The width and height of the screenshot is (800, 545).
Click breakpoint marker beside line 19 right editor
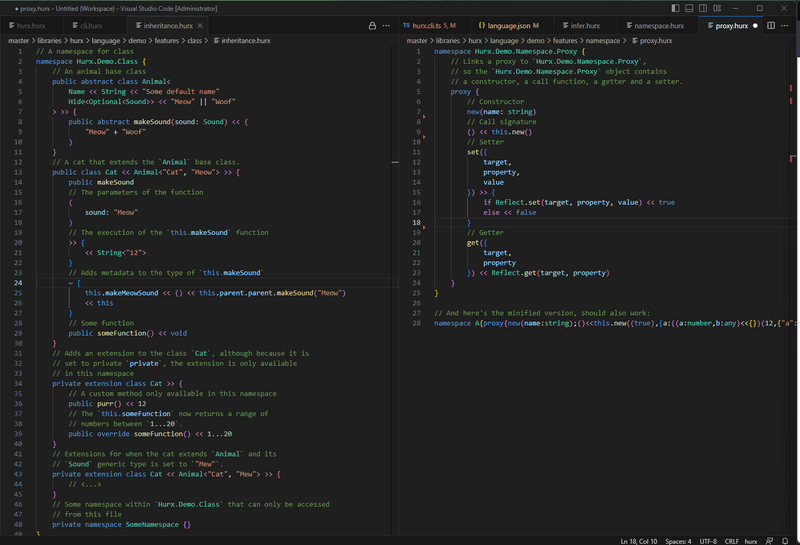coord(424,227)
